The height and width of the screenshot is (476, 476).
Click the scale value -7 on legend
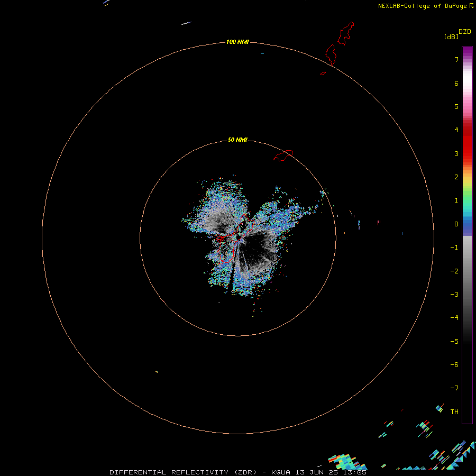(x=454, y=388)
